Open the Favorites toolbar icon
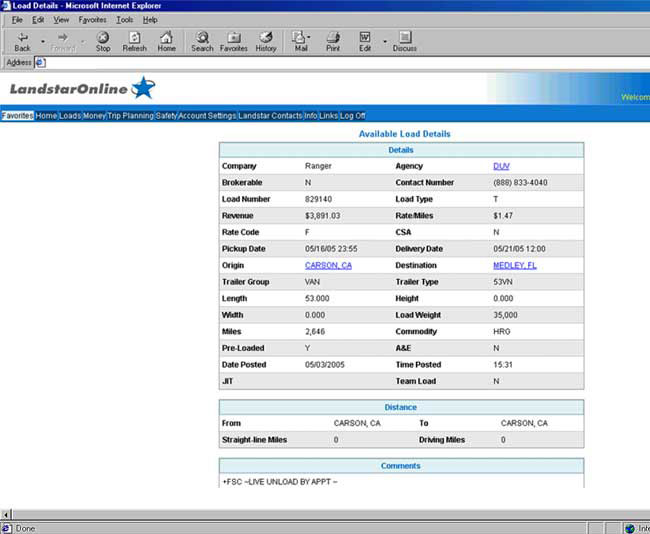650x534 pixels. coord(234,42)
